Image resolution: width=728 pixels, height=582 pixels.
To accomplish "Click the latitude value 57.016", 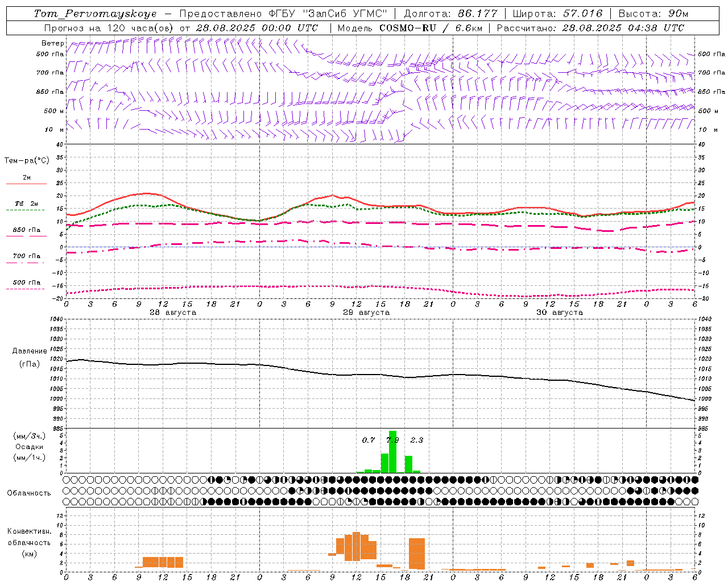I will point(583,14).
